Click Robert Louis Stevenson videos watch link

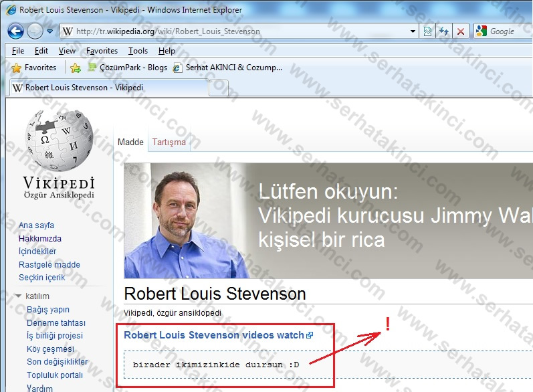point(214,335)
